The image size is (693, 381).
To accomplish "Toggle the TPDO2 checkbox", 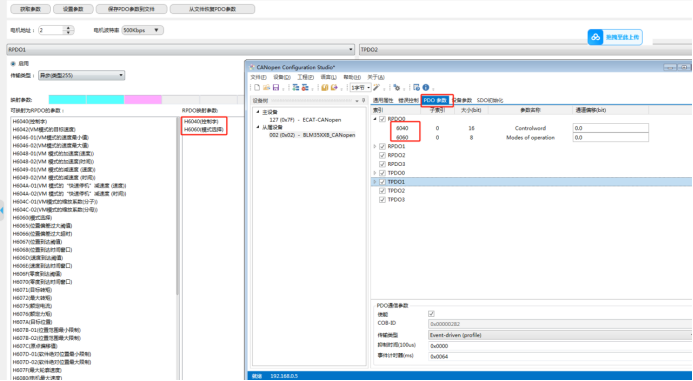I will point(383,190).
